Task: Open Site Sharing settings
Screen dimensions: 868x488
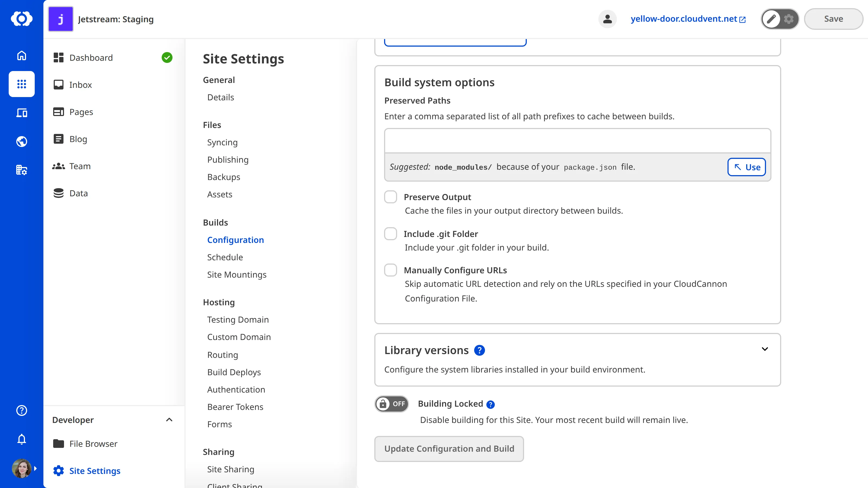Action: [x=231, y=470]
